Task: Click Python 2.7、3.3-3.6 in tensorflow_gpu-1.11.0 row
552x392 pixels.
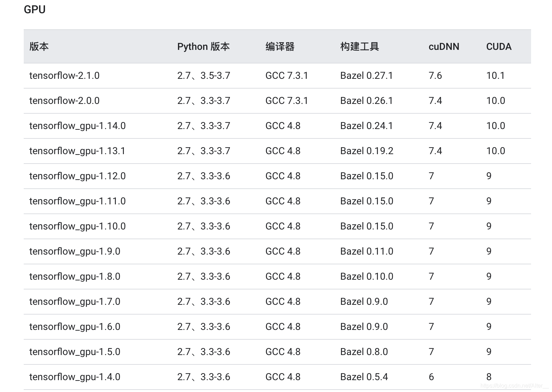Action: 204,201
